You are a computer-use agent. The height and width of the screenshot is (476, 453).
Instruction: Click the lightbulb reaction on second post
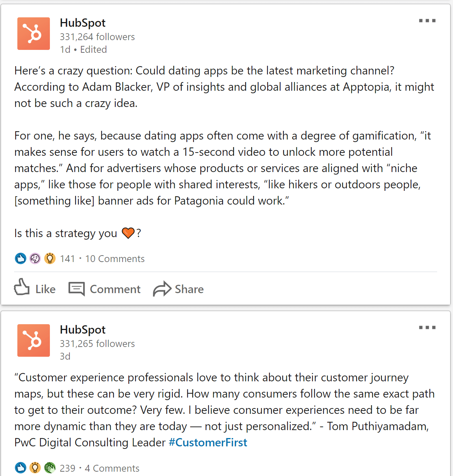35,468
